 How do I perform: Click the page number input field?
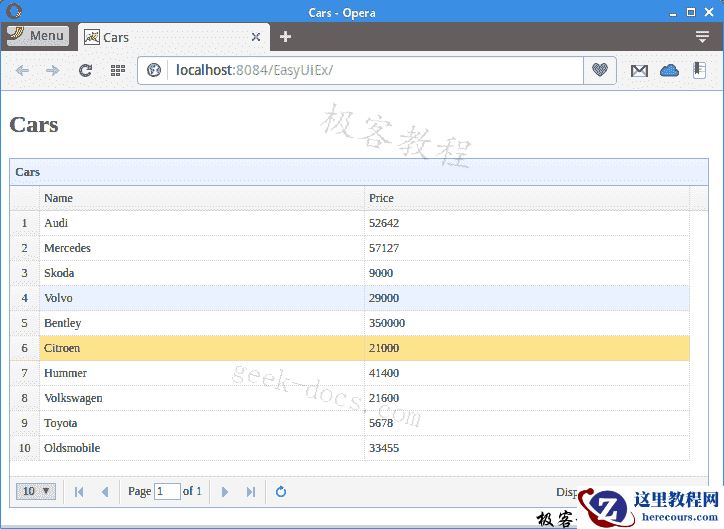coord(167,491)
